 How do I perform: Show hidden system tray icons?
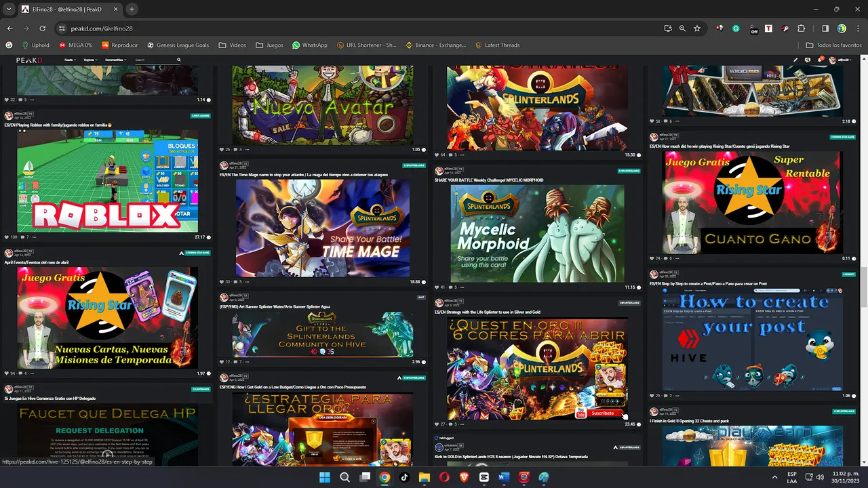[775, 477]
